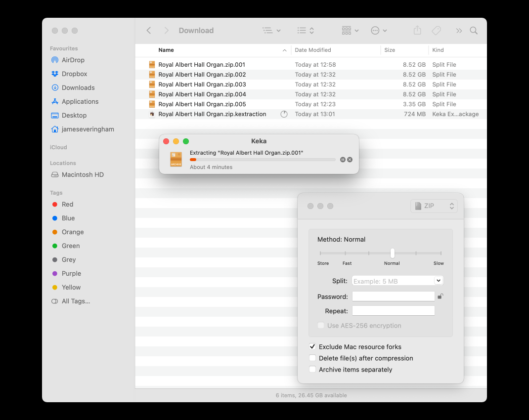The width and height of the screenshot is (529, 420).
Task: Open the group-by grid menu
Action: 350,31
